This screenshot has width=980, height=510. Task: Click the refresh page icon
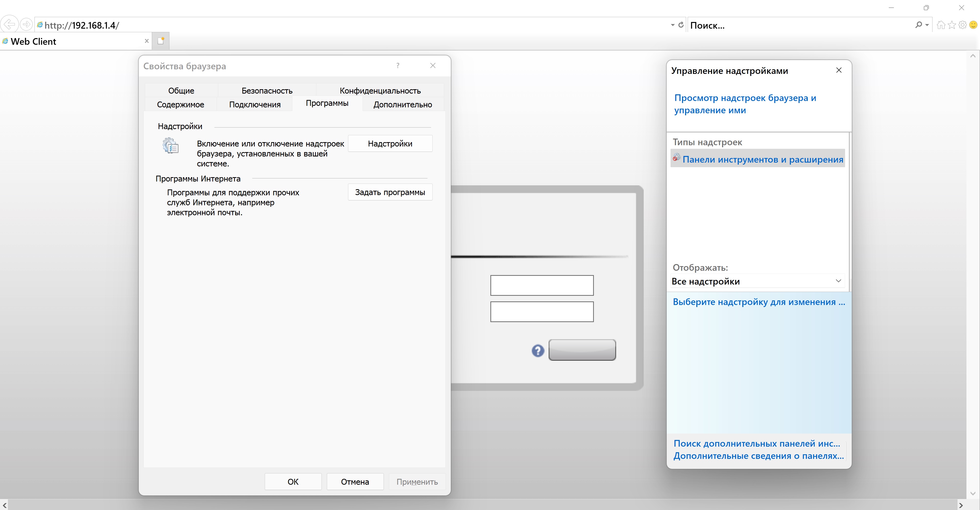point(681,25)
